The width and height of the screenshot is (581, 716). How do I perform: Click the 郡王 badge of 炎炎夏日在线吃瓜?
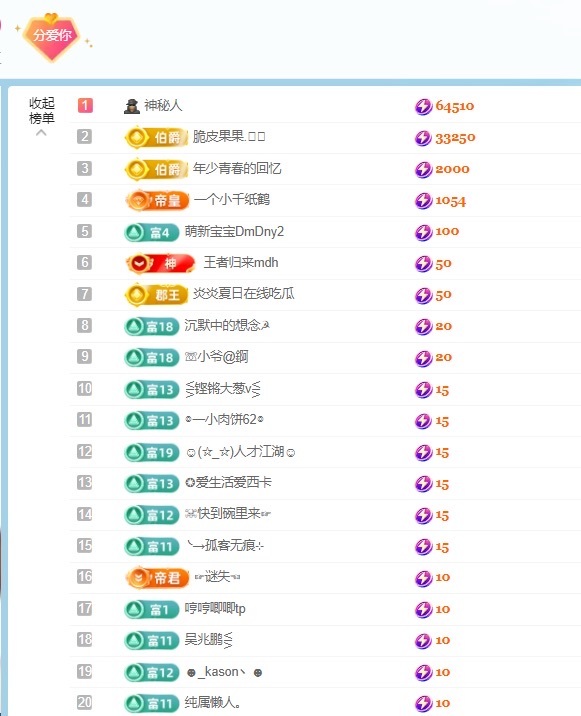click(156, 295)
